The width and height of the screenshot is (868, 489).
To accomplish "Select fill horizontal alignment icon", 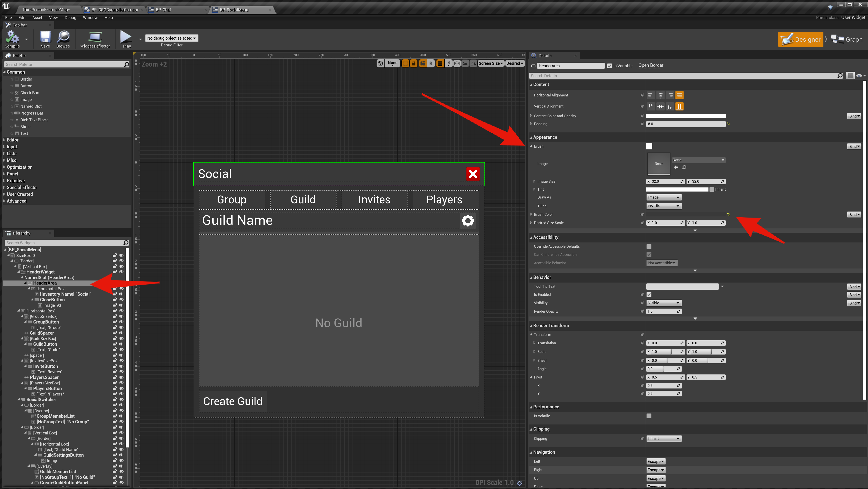I will click(x=679, y=95).
